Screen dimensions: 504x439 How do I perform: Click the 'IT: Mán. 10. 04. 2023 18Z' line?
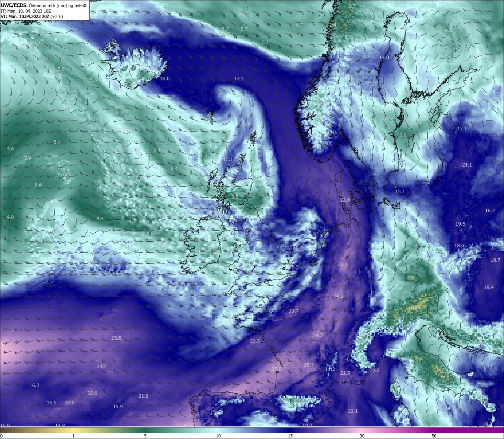[26, 11]
